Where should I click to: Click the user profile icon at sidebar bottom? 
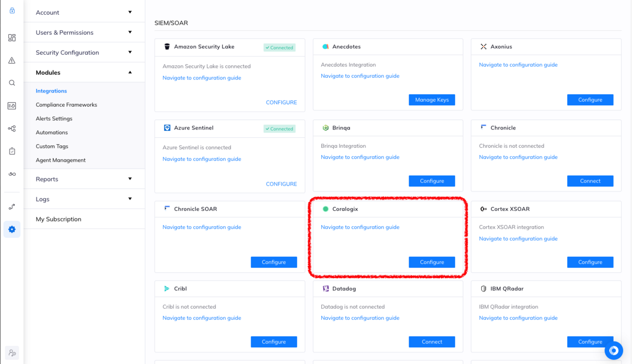point(12,353)
